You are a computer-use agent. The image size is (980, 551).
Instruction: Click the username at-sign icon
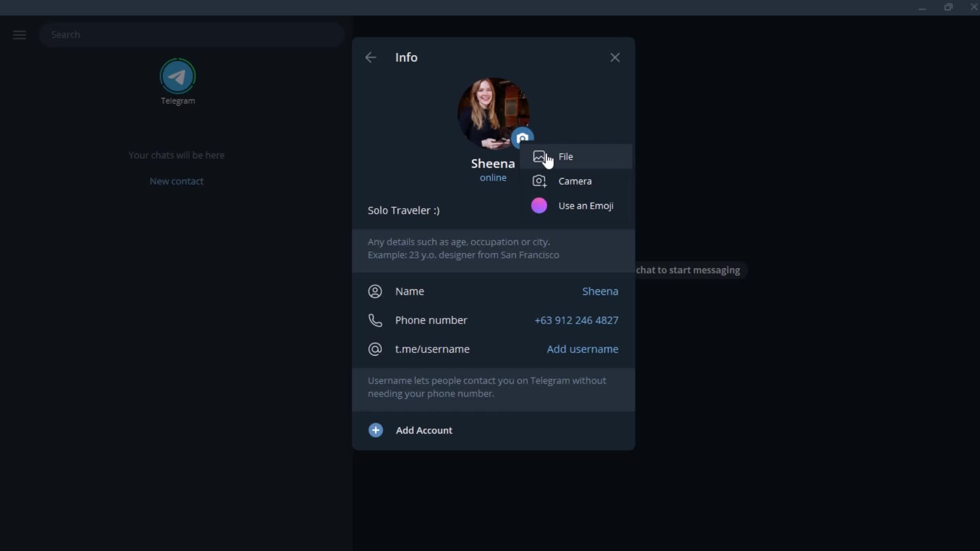point(376,349)
